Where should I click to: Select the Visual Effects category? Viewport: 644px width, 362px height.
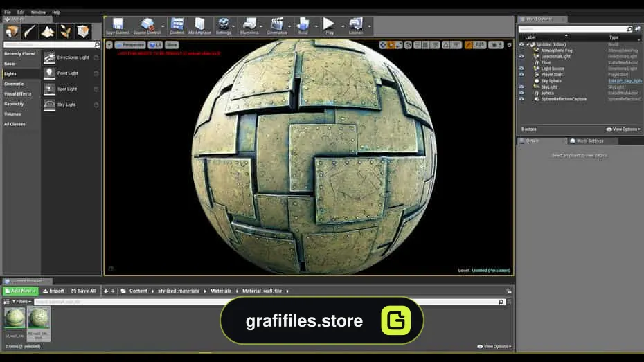[x=18, y=94]
